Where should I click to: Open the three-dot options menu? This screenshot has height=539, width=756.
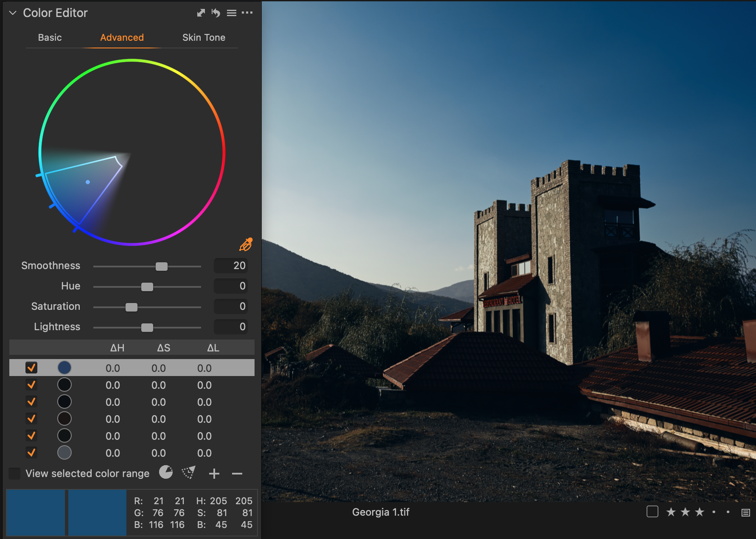(247, 13)
